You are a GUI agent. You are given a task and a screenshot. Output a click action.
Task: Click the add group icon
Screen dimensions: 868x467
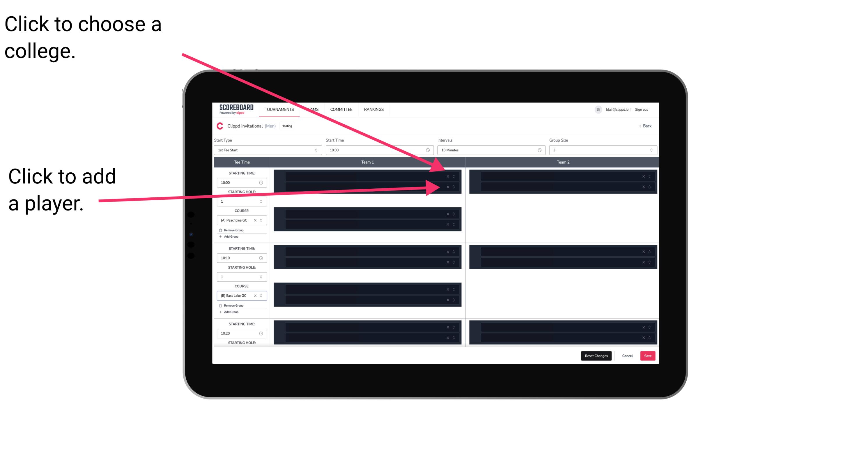(221, 236)
